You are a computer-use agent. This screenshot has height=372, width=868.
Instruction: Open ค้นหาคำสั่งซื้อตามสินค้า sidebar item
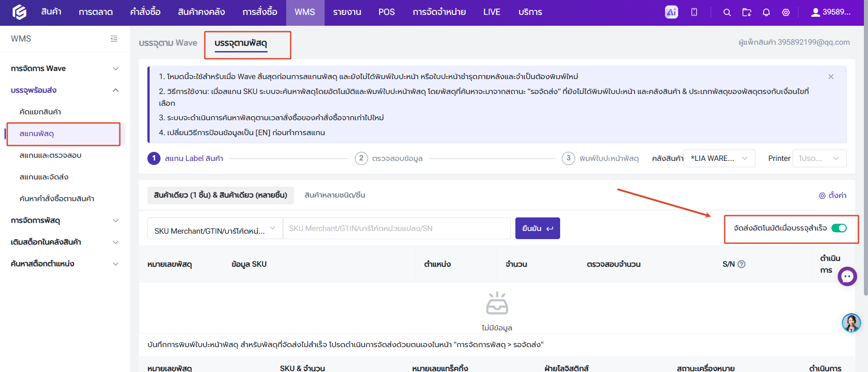pos(57,199)
